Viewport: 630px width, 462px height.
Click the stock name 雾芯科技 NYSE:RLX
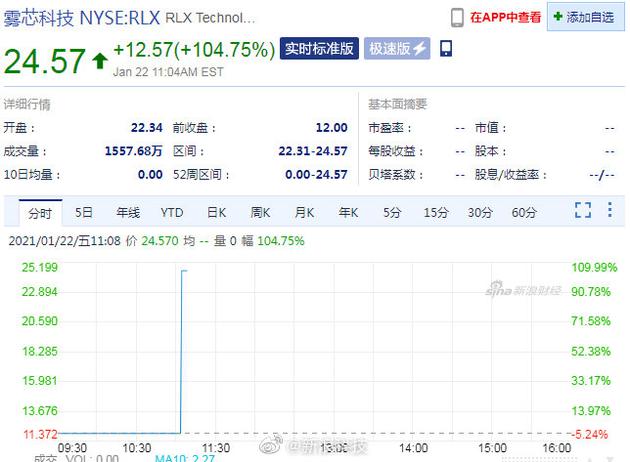[82, 18]
